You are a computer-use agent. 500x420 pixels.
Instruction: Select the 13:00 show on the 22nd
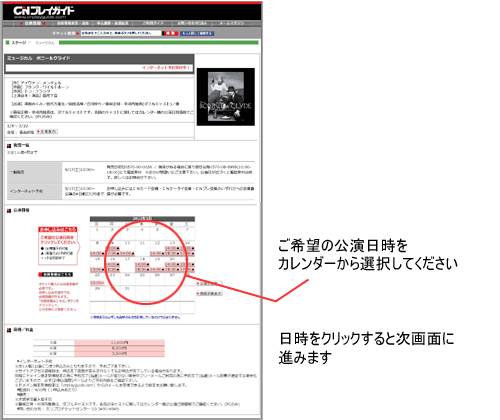97,283
